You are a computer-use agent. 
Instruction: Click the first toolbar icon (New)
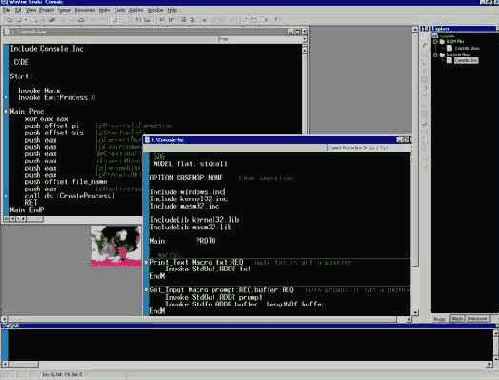(x=10, y=20)
